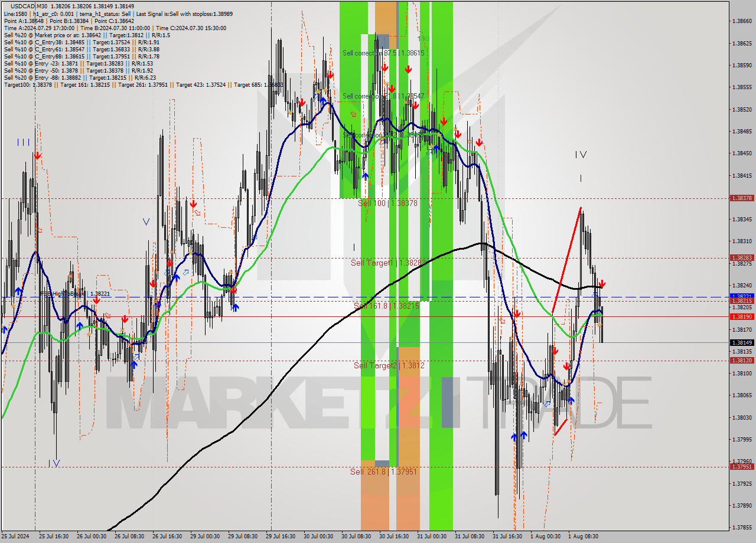The width and height of the screenshot is (756, 543).
Task: Select the current price 1.38149 axis tag
Action: click(742, 342)
